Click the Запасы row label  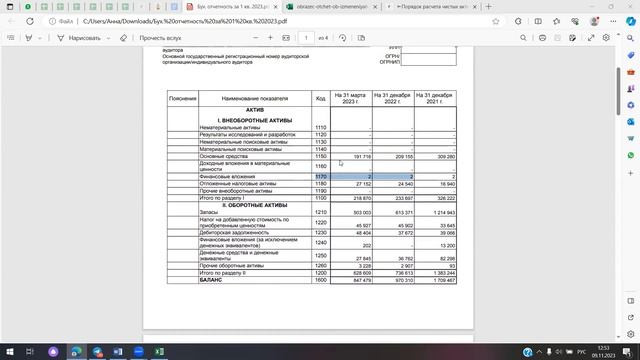coord(208,212)
